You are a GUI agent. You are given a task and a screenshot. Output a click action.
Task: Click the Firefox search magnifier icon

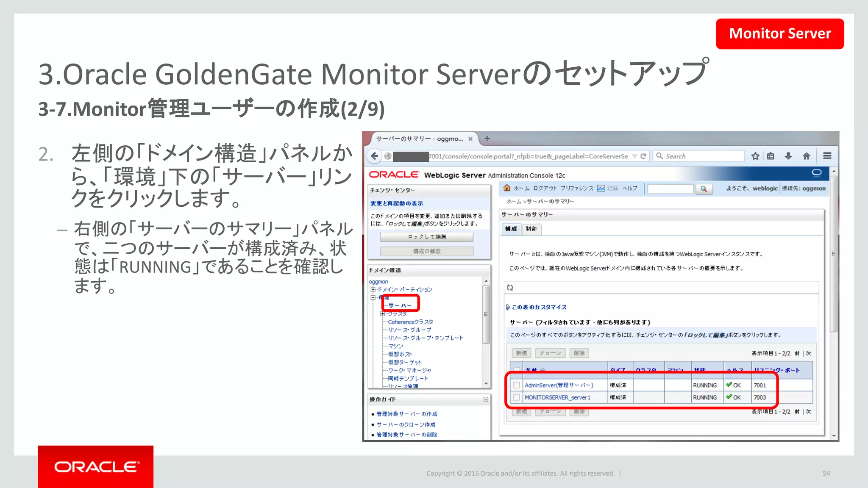tap(659, 156)
